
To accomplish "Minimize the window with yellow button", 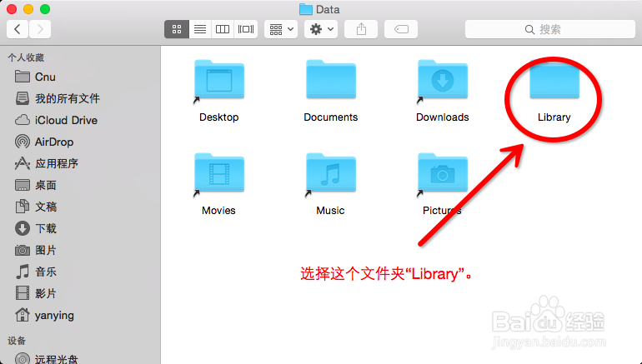I will 28,9.
